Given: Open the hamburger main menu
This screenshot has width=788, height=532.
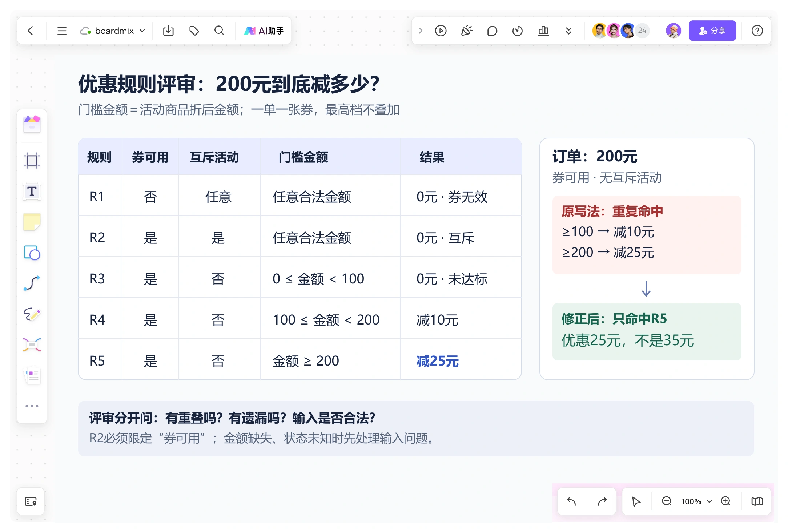Looking at the screenshot, I should pyautogui.click(x=62, y=31).
